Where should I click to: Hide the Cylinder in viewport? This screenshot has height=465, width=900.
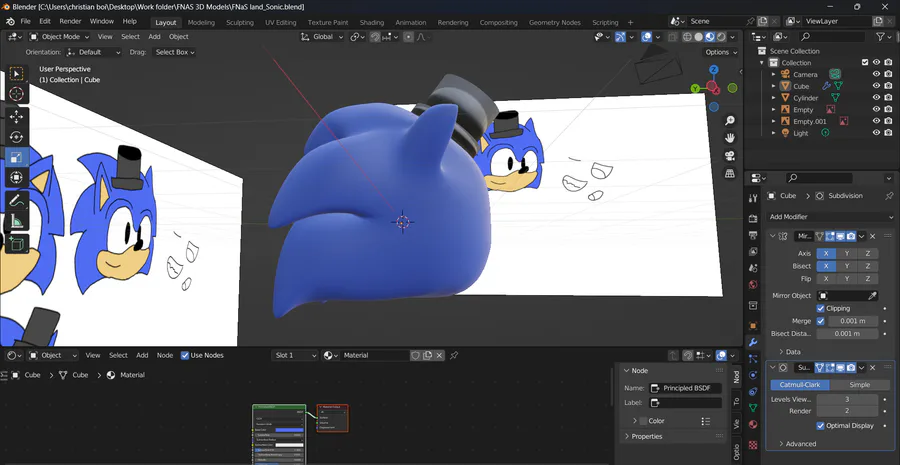pyautogui.click(x=876, y=98)
